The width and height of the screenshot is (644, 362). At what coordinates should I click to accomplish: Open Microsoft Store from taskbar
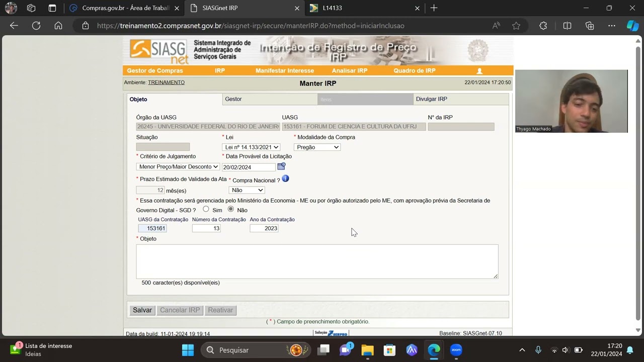click(389, 350)
